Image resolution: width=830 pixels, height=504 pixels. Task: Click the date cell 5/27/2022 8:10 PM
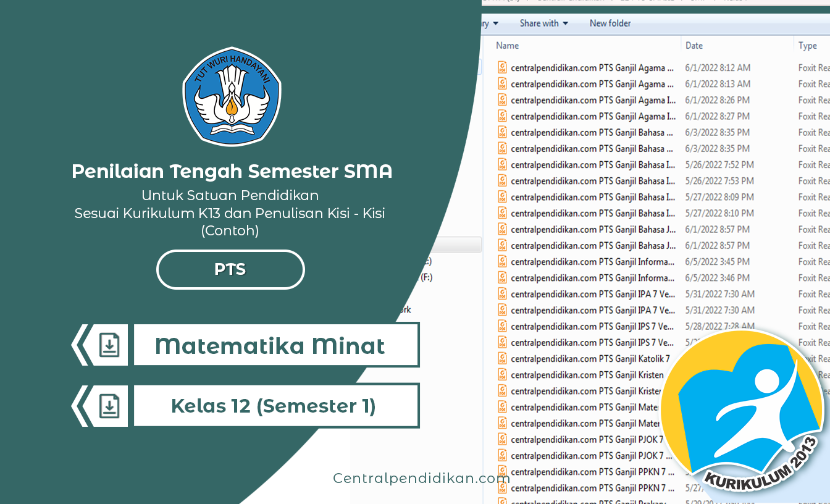(x=719, y=213)
